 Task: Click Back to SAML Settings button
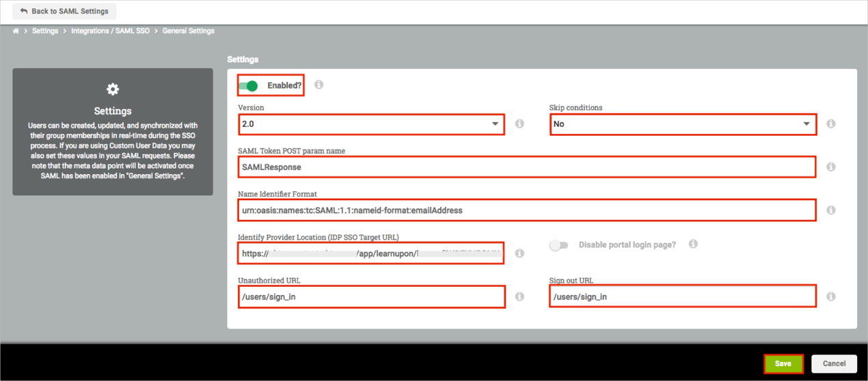[x=64, y=11]
